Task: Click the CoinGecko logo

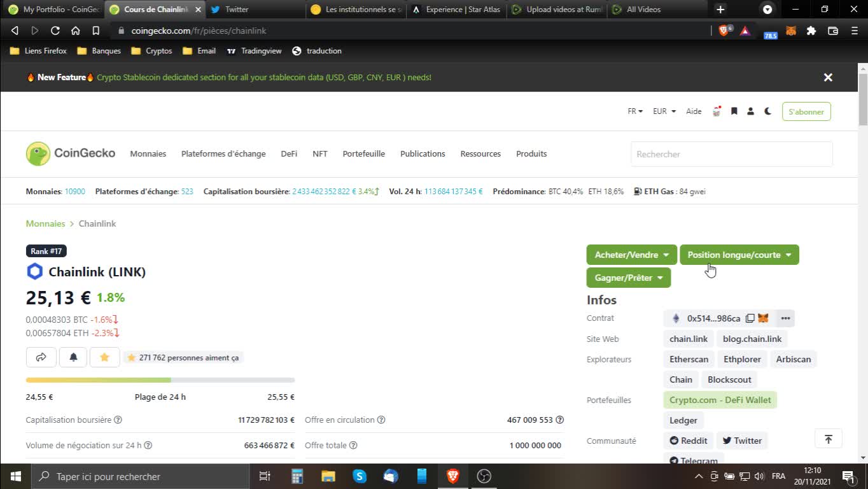Action: click(x=71, y=153)
